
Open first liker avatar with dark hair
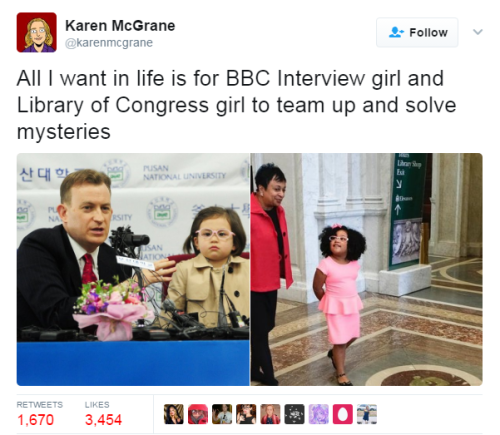coord(174,414)
